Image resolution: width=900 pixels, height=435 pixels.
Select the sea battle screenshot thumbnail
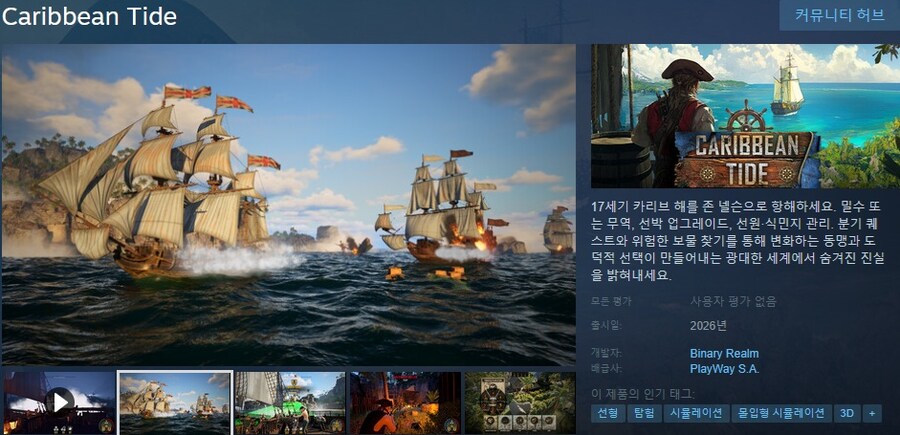click(175, 403)
